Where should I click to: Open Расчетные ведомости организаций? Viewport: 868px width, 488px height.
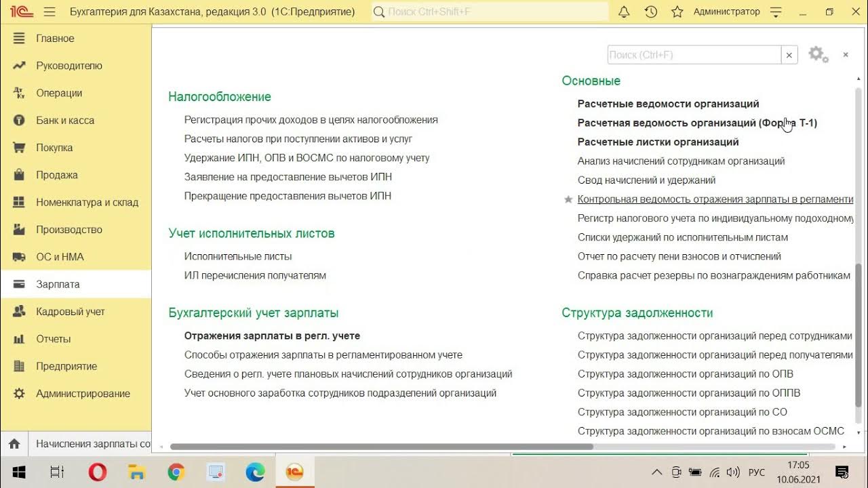(x=669, y=104)
